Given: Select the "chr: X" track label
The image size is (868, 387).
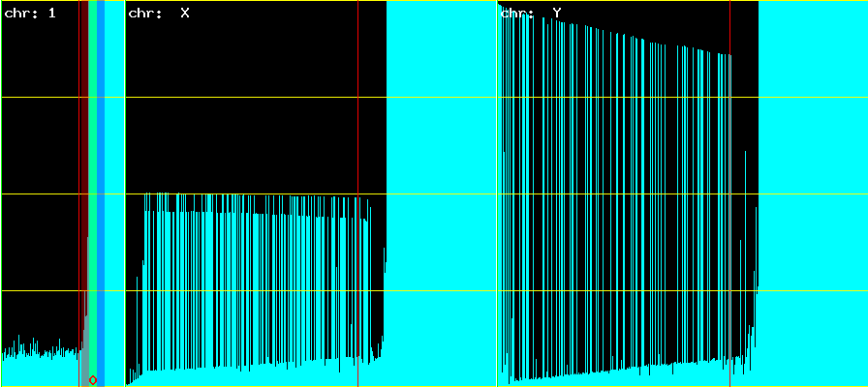Looking at the screenshot, I should pos(158,13).
